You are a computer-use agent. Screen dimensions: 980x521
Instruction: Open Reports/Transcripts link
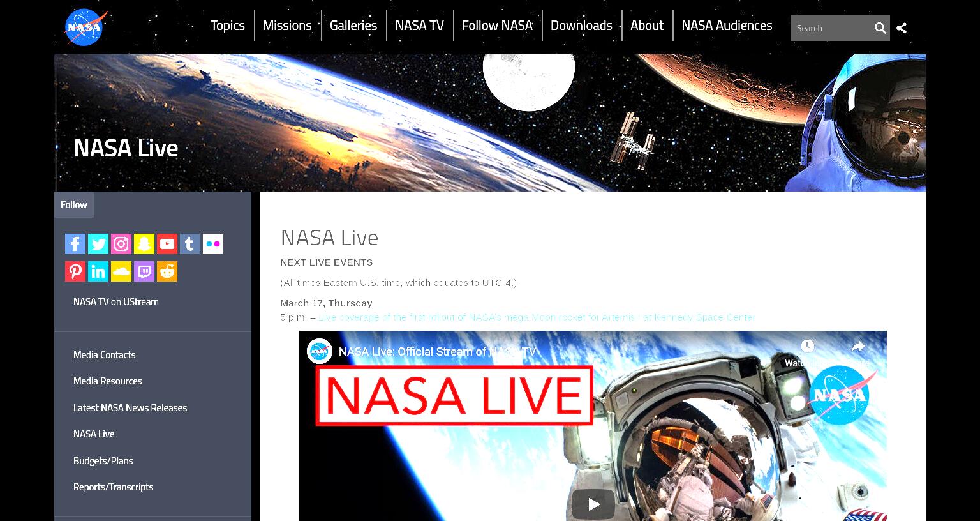pyautogui.click(x=114, y=487)
